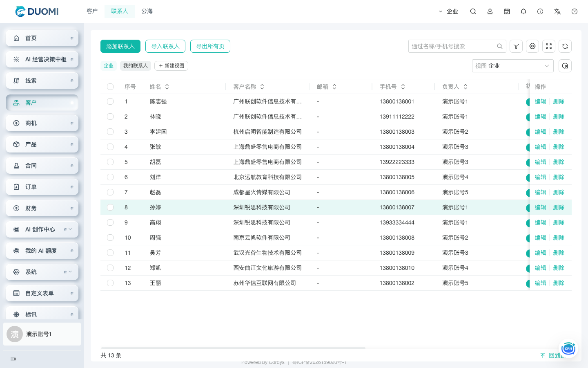
Task: Check the row checkbox for 陈志强
Action: tap(110, 101)
